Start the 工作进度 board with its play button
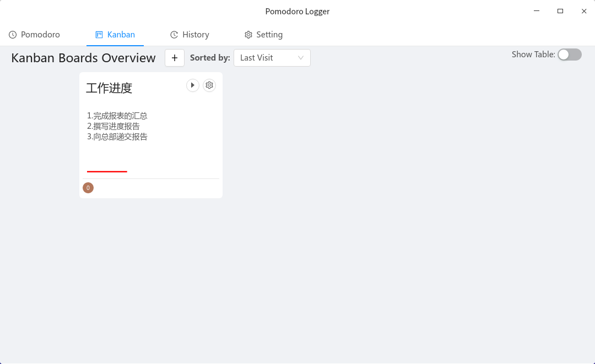 click(192, 85)
